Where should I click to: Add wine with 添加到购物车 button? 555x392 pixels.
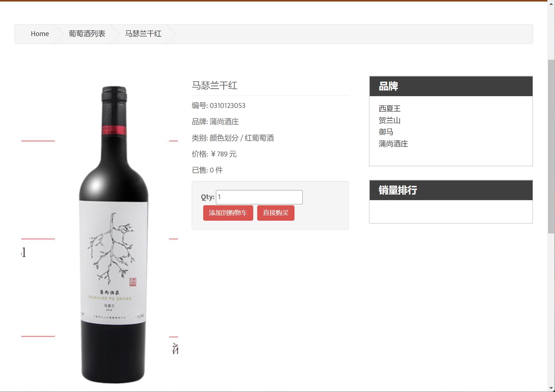[x=228, y=213]
